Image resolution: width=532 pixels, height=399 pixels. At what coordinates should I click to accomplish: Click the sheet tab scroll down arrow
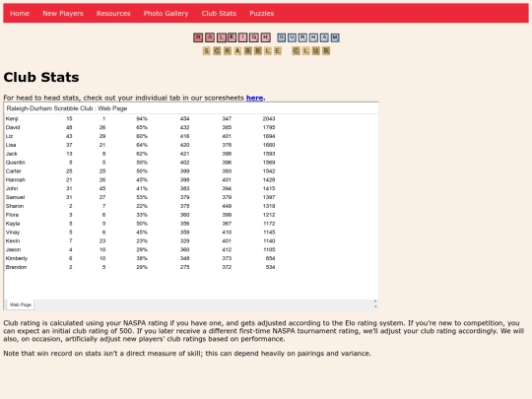375,306
